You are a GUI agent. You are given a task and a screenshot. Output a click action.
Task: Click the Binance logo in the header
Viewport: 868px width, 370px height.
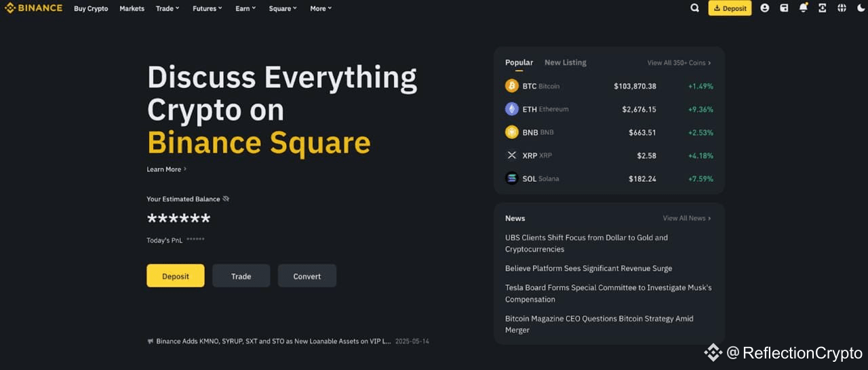coord(34,8)
